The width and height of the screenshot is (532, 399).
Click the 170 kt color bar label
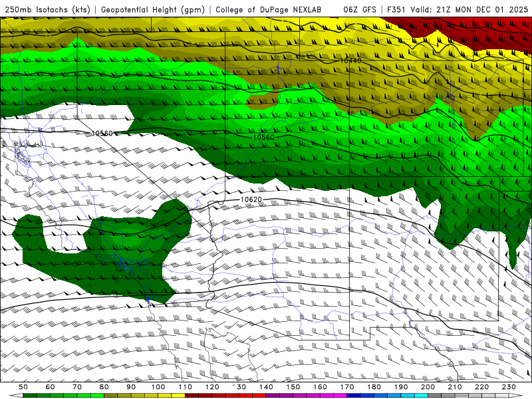click(347, 387)
